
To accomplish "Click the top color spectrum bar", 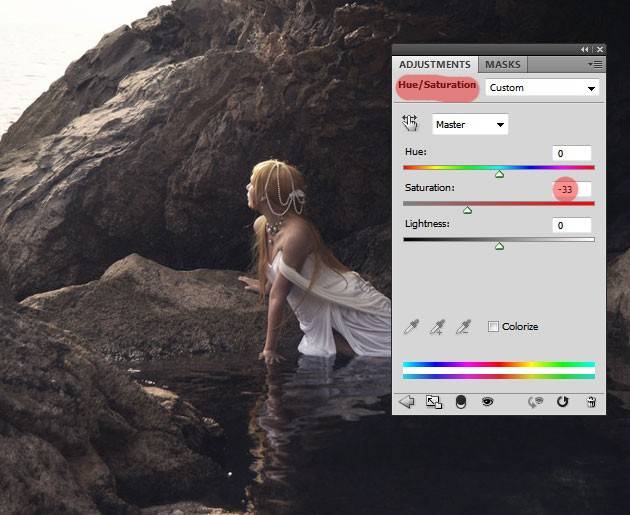I will 499,364.
